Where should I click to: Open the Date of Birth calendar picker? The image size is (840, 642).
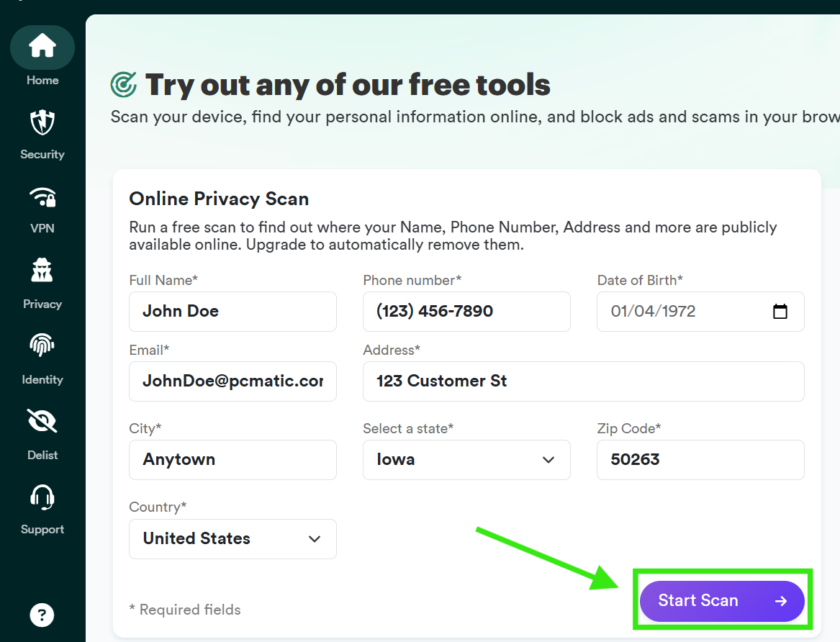coord(780,311)
